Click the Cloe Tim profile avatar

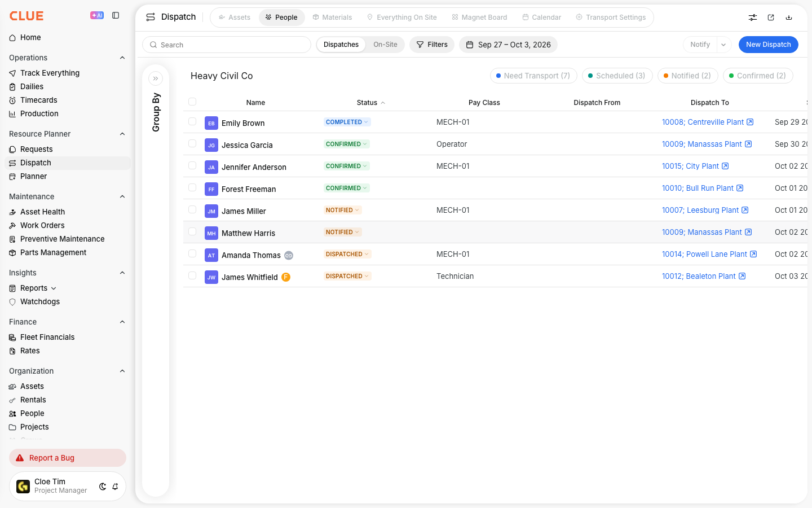[x=23, y=486]
